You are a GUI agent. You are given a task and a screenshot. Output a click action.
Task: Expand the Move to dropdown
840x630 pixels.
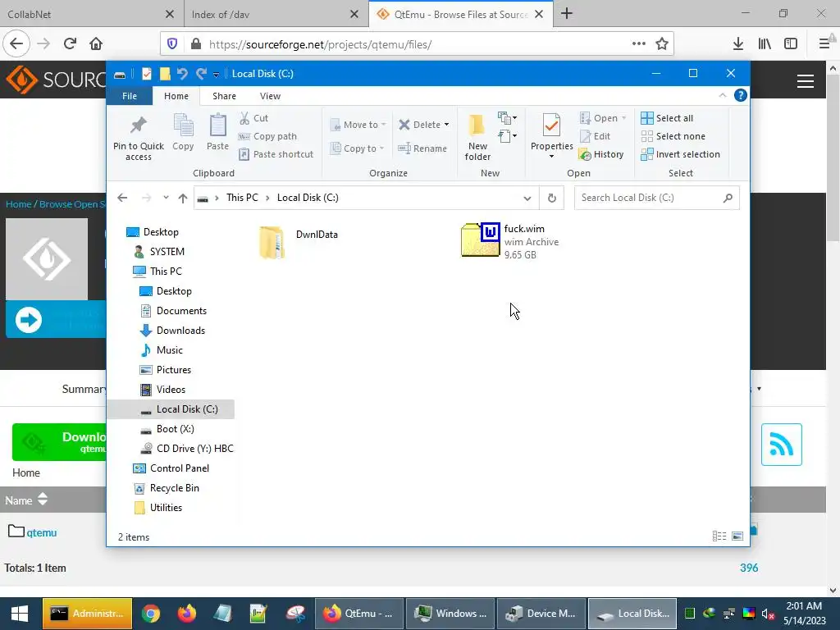click(x=383, y=125)
